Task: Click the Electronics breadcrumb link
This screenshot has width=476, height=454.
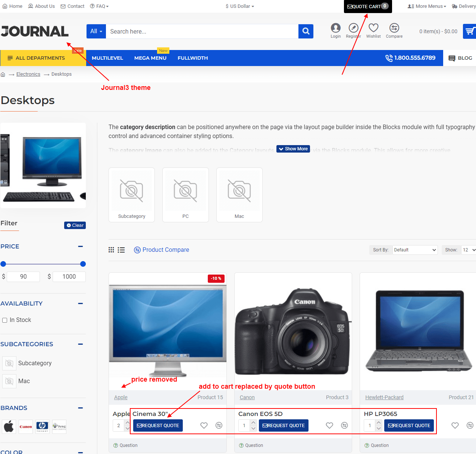Action: [x=28, y=74]
